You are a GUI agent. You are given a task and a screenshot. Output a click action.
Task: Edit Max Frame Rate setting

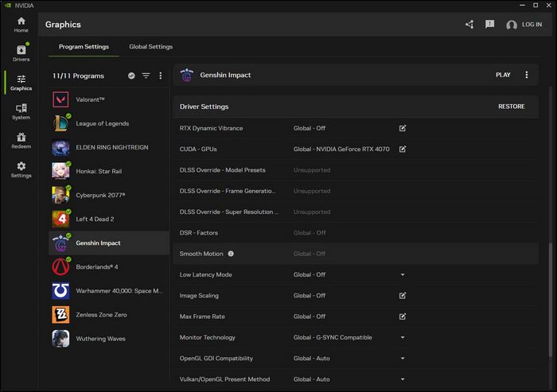pyautogui.click(x=403, y=316)
